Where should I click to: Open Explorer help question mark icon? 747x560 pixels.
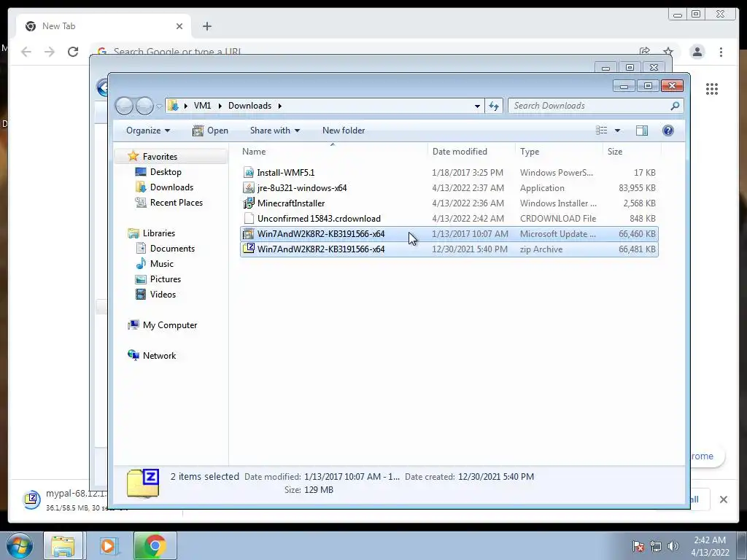click(668, 131)
